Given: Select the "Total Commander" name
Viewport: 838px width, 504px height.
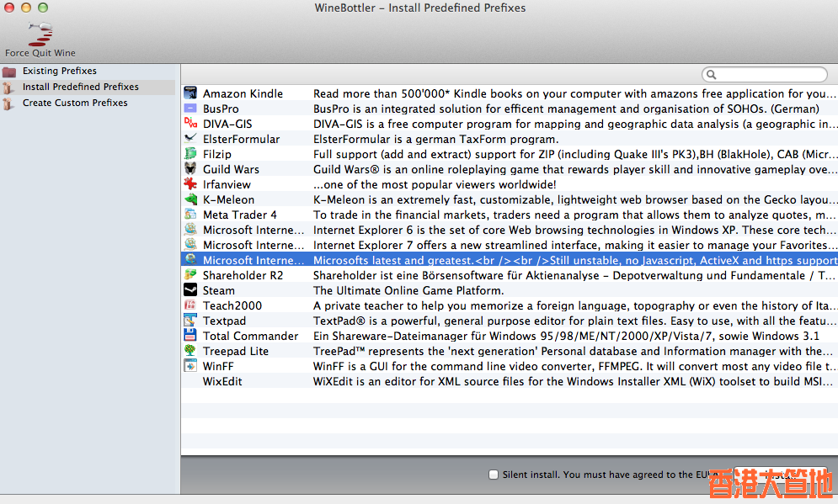Looking at the screenshot, I should tap(251, 336).
